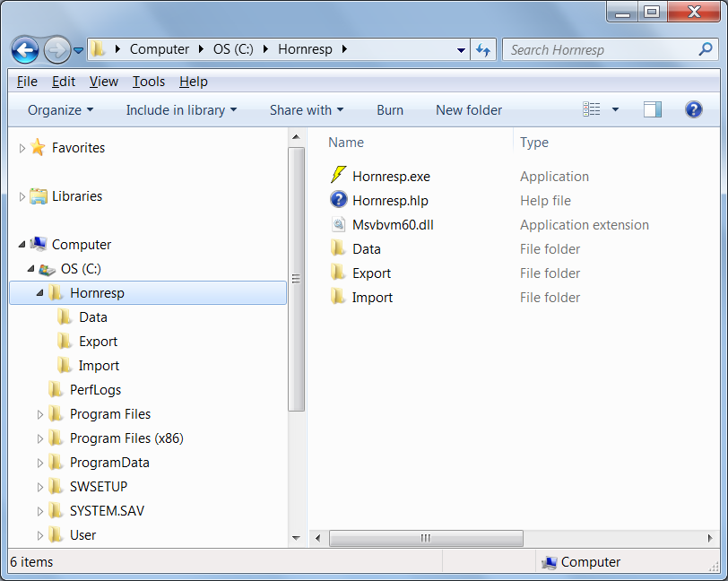Open Windows Help with question mark icon
728x581 pixels.
coord(694,109)
